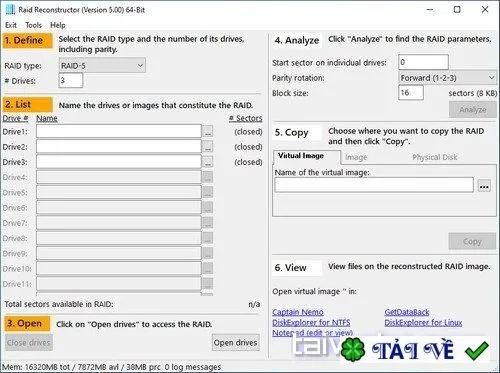Open the DiskExplorer for Linux link
This screenshot has width=500, height=373.
click(423, 323)
